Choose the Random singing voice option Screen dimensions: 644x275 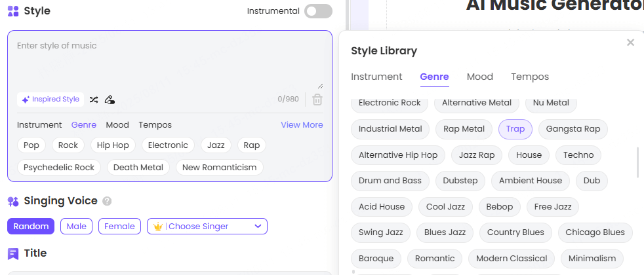coord(31,227)
